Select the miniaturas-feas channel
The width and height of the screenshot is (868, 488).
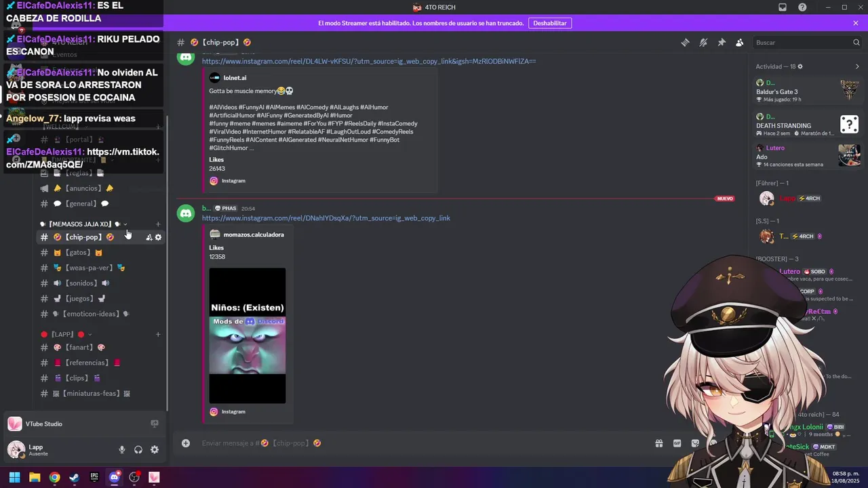click(100, 394)
